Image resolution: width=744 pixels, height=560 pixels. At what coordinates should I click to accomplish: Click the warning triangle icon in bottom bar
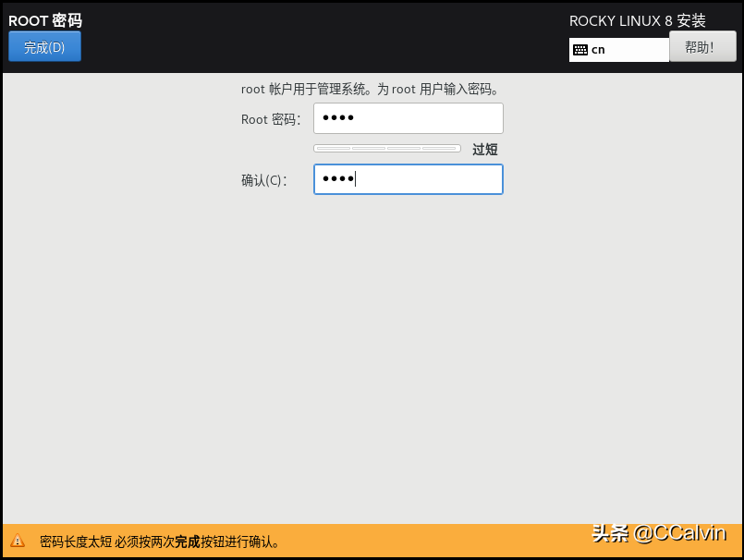18,541
